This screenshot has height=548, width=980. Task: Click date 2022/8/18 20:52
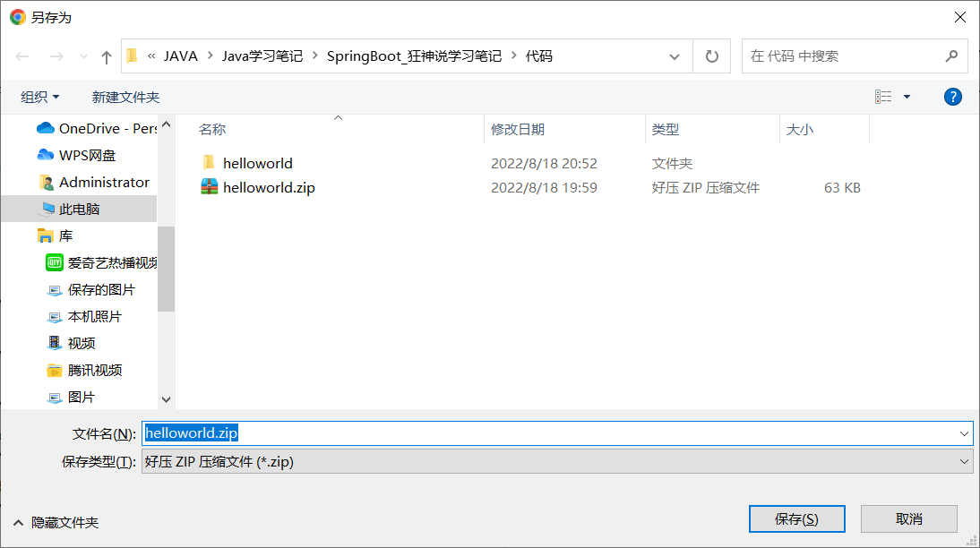pyautogui.click(x=544, y=163)
